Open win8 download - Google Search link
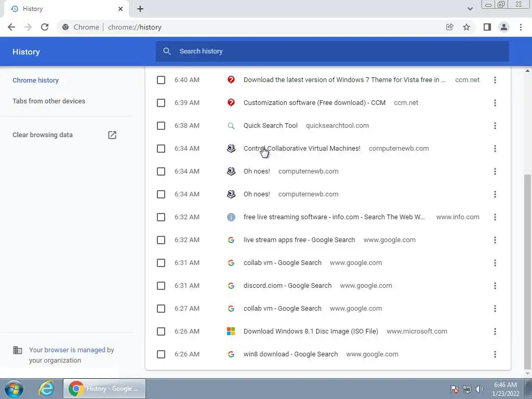 point(291,354)
